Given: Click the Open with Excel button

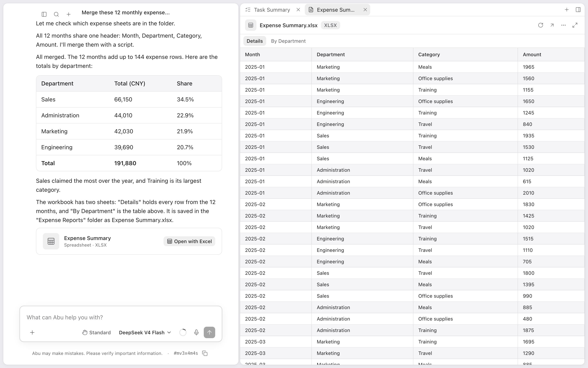Looking at the screenshot, I should point(189,241).
